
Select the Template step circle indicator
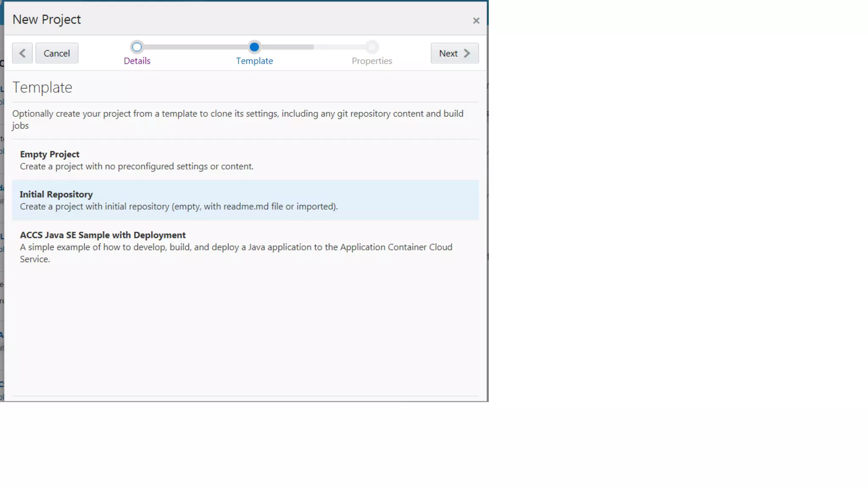point(254,47)
